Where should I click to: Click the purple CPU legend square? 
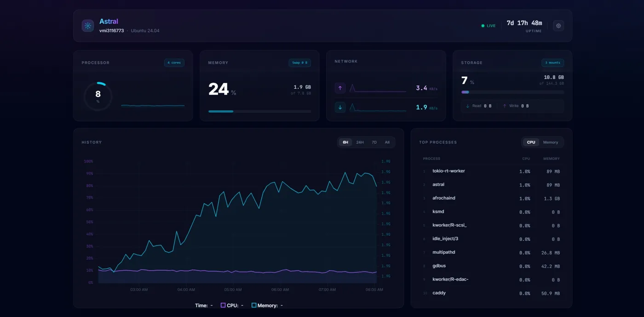(x=223, y=305)
